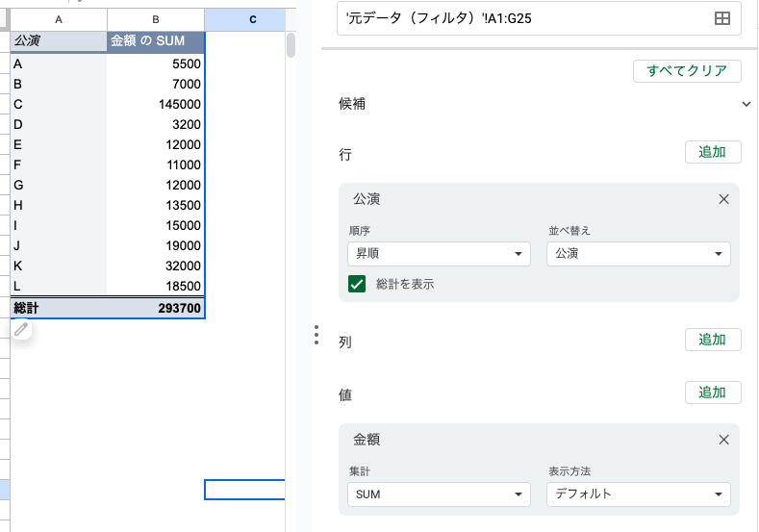Click the pivot table edit pencil icon
This screenshot has height=532, width=759.
click(x=21, y=330)
